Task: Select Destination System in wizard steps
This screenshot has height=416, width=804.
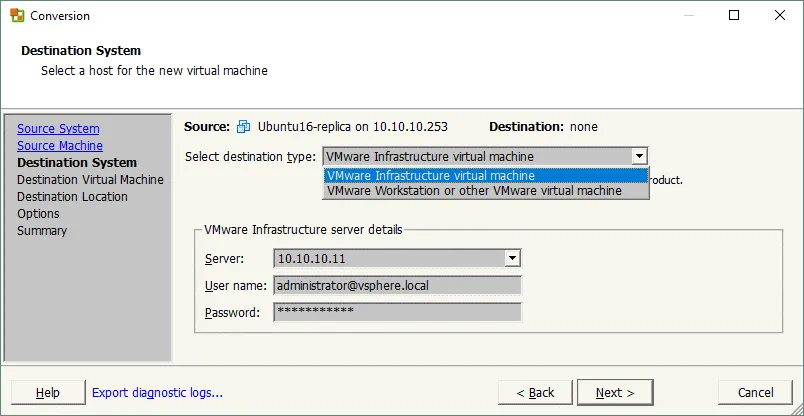Action: click(77, 163)
